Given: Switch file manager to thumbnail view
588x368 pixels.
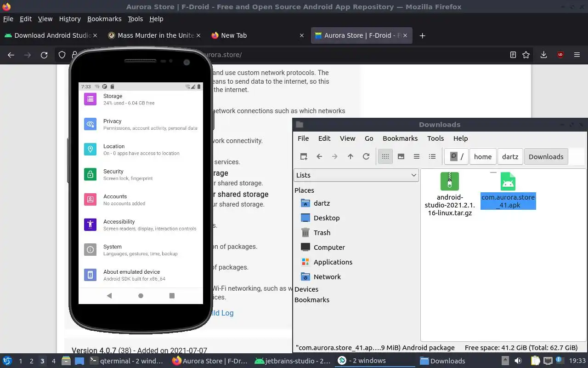Looking at the screenshot, I should 401,156.
